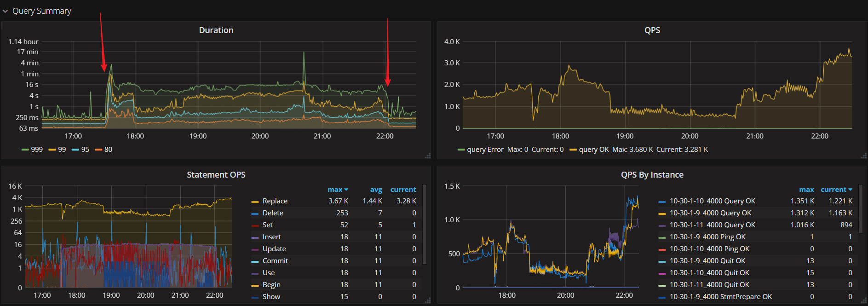Click the yellow line icon for query OK
Image resolution: width=868 pixels, height=306 pixels.
573,150
